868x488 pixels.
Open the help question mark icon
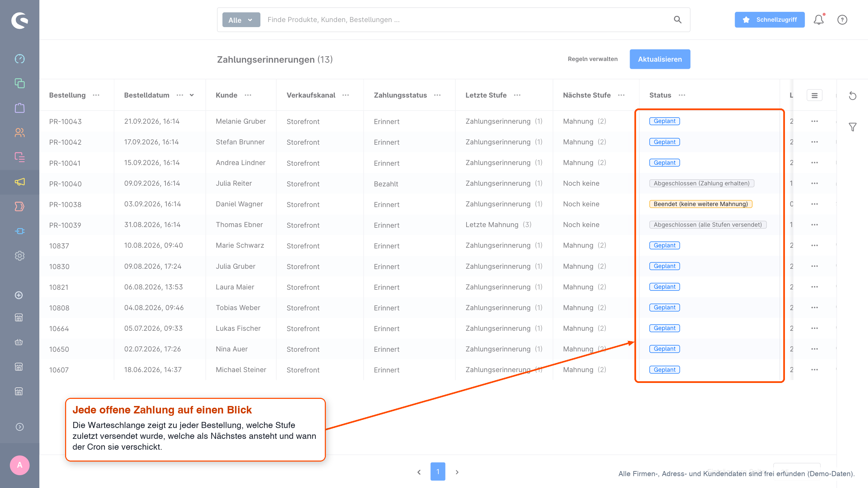(842, 20)
